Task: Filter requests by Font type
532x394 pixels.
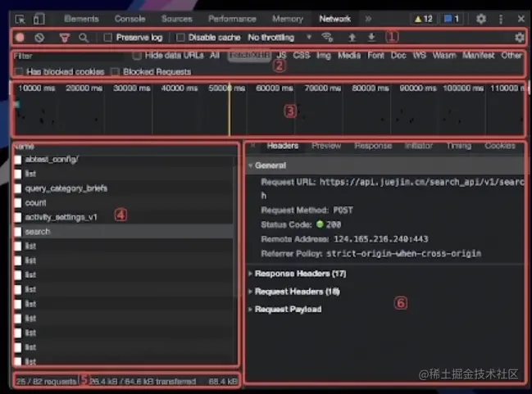Action: coord(375,55)
